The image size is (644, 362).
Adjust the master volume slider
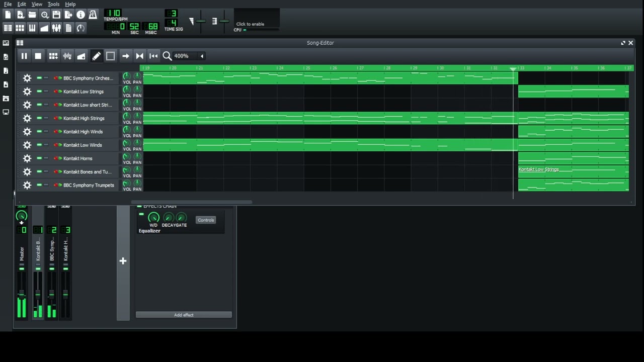tap(200, 21)
